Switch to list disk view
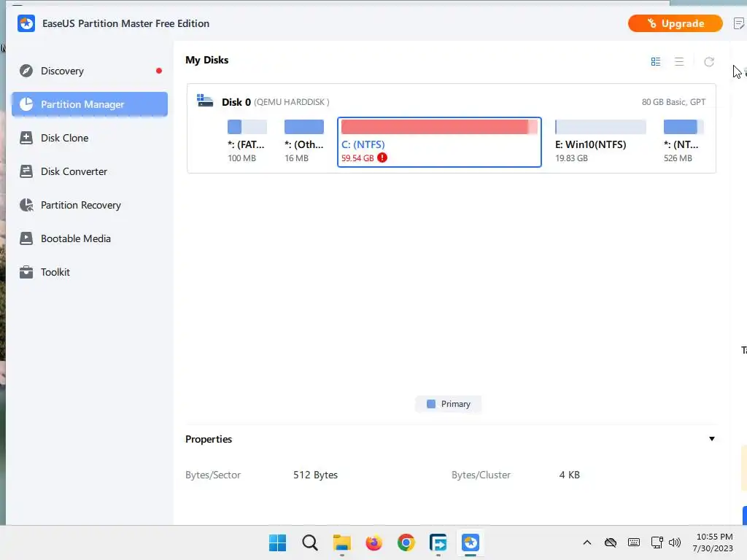The width and height of the screenshot is (747, 560). pos(679,61)
